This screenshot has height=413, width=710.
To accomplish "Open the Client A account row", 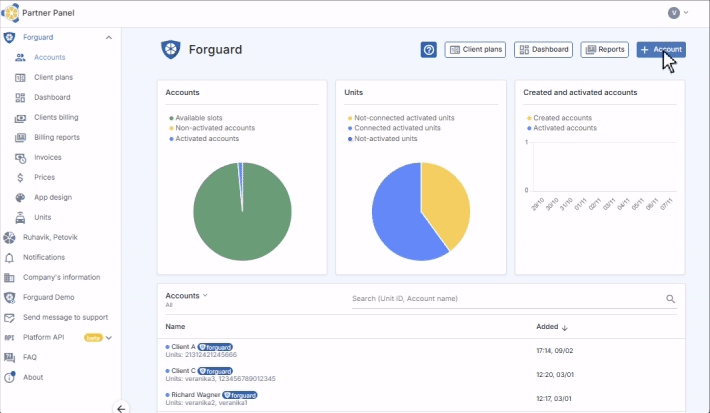I will click(421, 351).
